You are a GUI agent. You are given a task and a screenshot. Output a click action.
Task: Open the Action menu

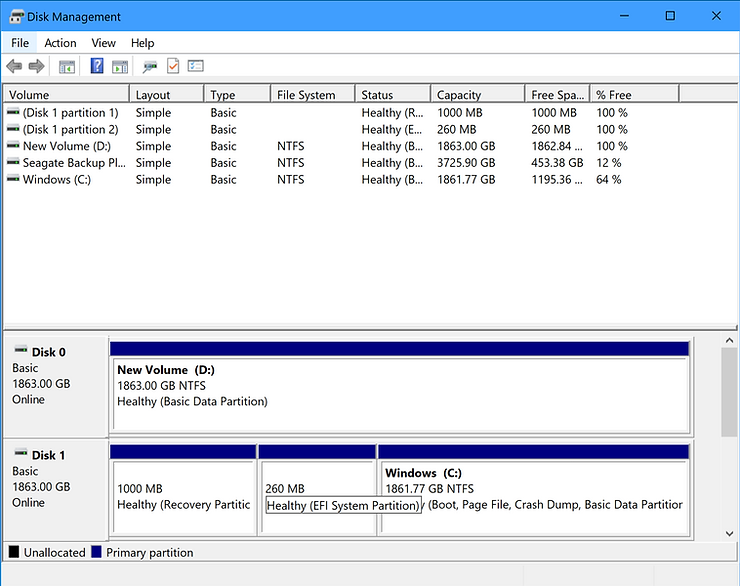(60, 43)
